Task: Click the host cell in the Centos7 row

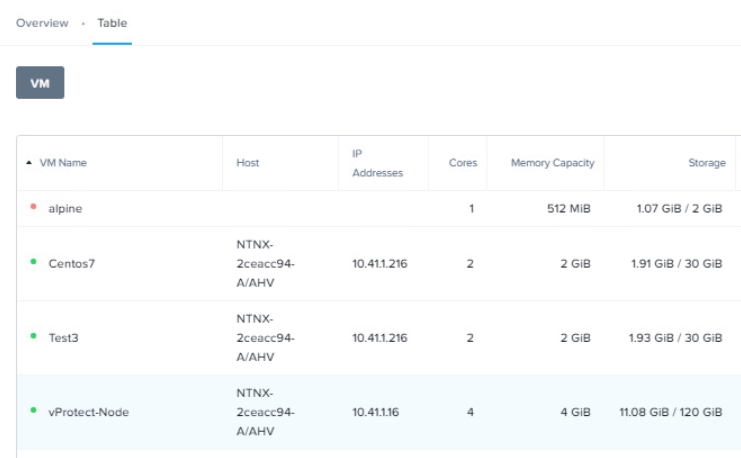Action: click(x=262, y=264)
